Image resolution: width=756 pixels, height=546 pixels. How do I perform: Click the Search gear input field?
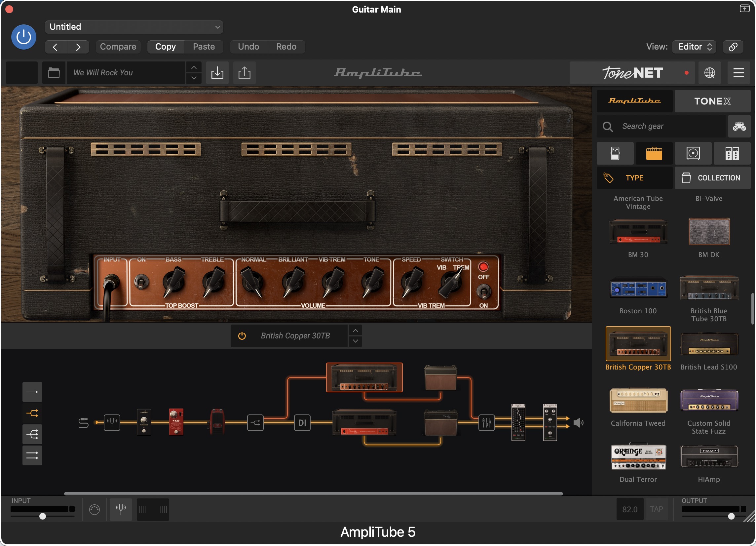[661, 126]
